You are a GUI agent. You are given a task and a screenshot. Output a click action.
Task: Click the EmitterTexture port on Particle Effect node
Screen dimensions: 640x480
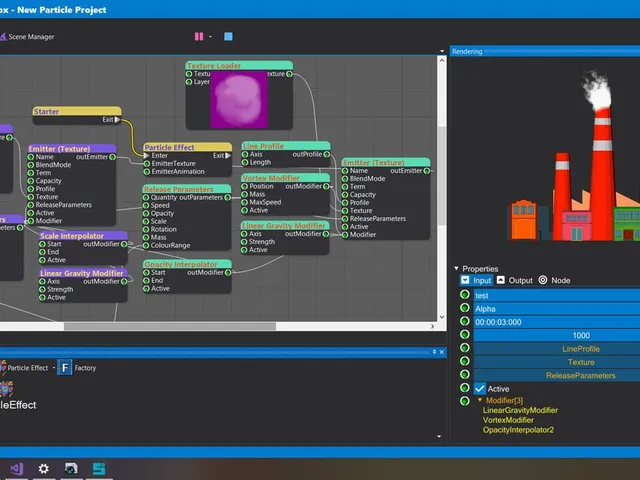[x=147, y=164]
